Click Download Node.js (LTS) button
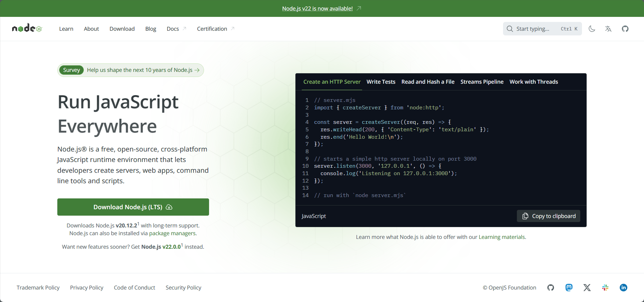644x302 pixels. coord(133,207)
